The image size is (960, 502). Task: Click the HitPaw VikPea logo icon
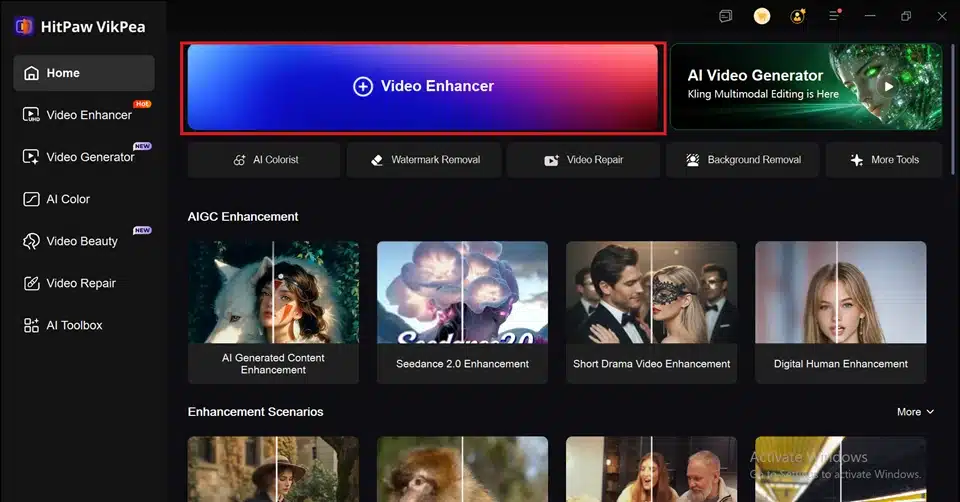(24, 26)
